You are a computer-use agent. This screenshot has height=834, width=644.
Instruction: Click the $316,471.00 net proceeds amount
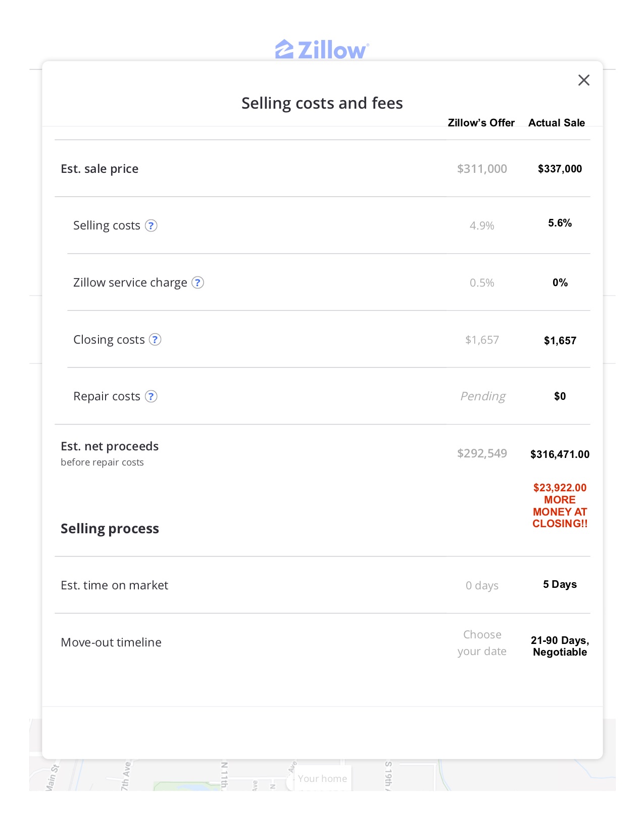click(x=560, y=454)
